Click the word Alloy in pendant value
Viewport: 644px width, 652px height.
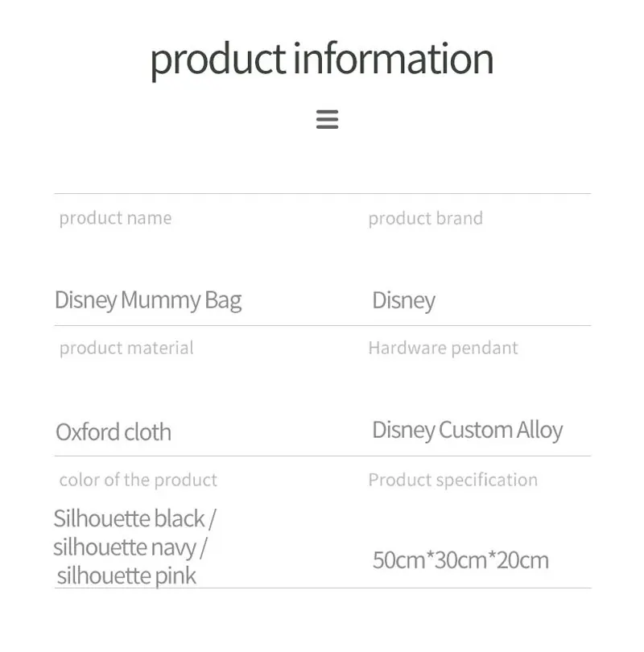click(539, 431)
